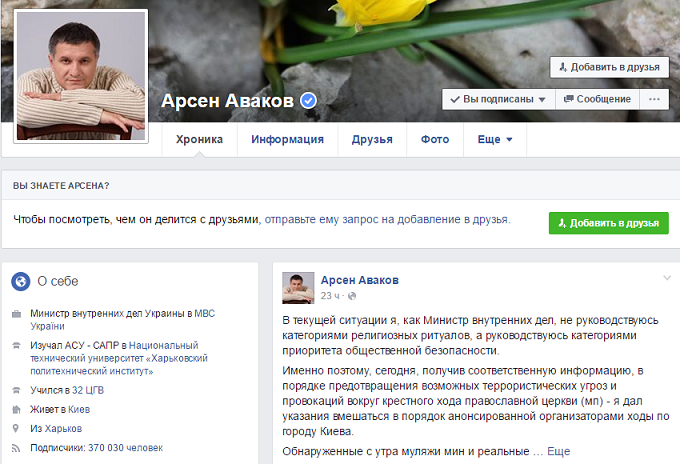Switch to the Хроника tab

pyautogui.click(x=199, y=140)
